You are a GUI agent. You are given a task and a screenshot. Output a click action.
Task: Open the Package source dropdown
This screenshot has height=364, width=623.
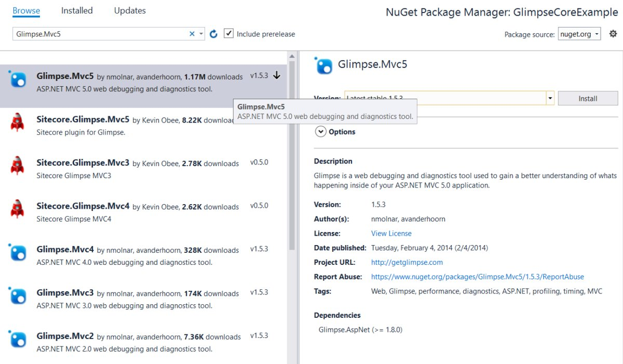[x=579, y=34]
